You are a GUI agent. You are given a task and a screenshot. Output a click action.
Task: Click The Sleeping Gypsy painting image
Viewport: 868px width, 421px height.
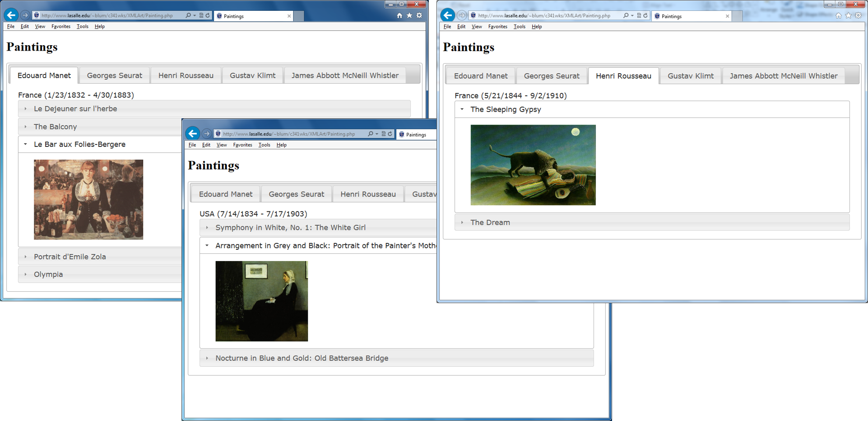click(x=533, y=165)
